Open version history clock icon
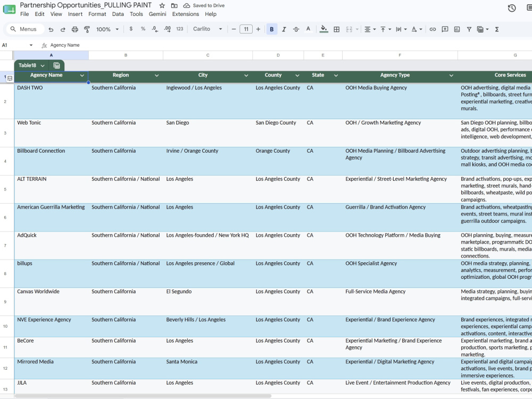Viewport: 532px width, 399px height. (x=512, y=8)
